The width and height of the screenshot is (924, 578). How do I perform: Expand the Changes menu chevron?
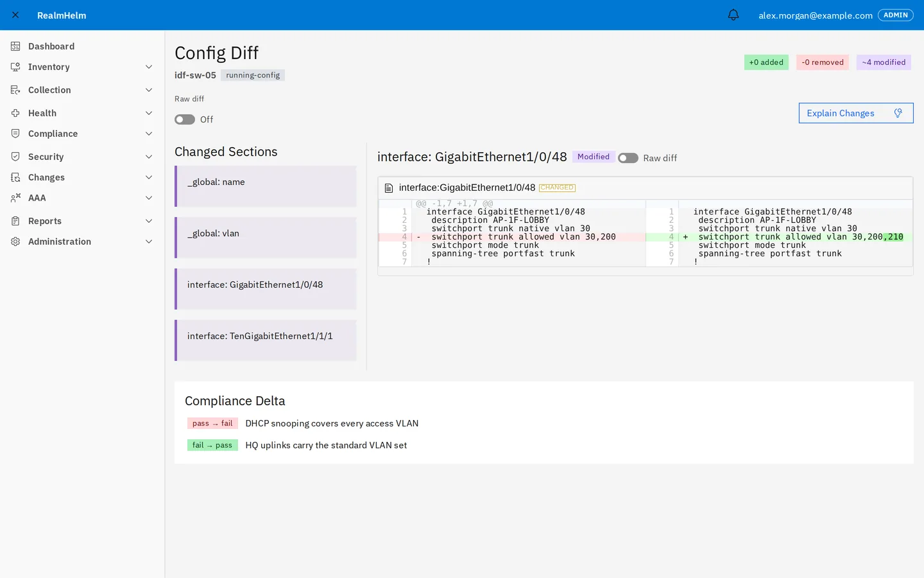point(149,177)
